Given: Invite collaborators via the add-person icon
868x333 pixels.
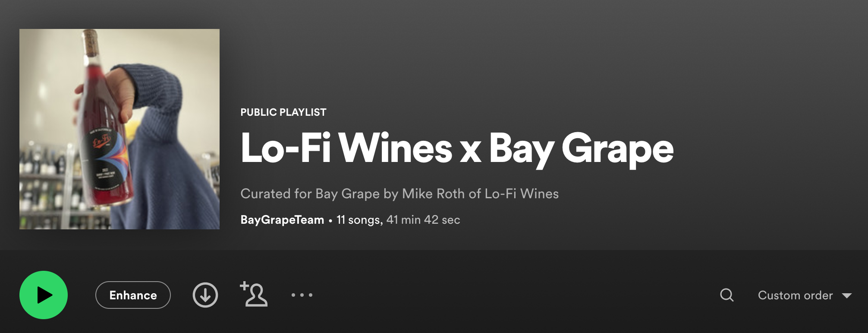Looking at the screenshot, I should [254, 294].
